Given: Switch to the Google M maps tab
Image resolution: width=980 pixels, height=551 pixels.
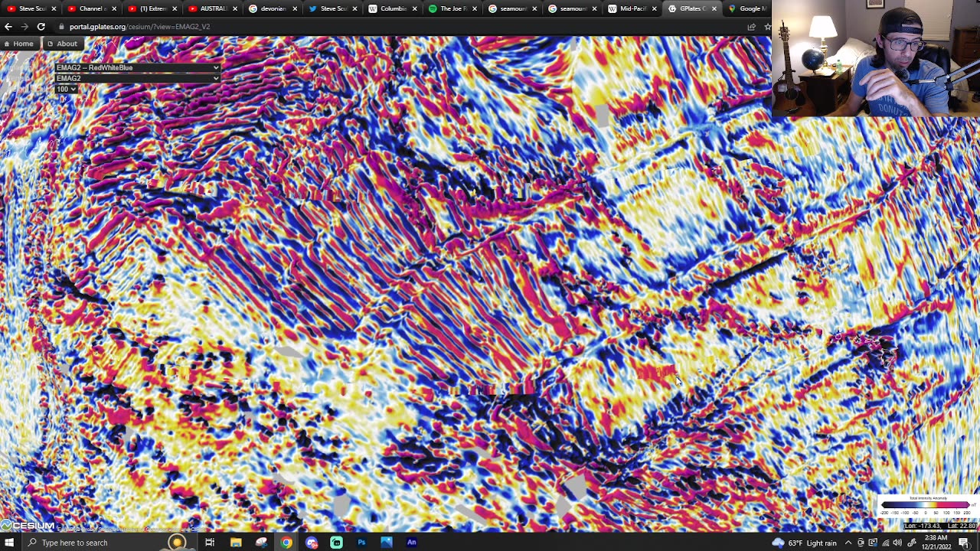Looking at the screenshot, I should click(746, 8).
